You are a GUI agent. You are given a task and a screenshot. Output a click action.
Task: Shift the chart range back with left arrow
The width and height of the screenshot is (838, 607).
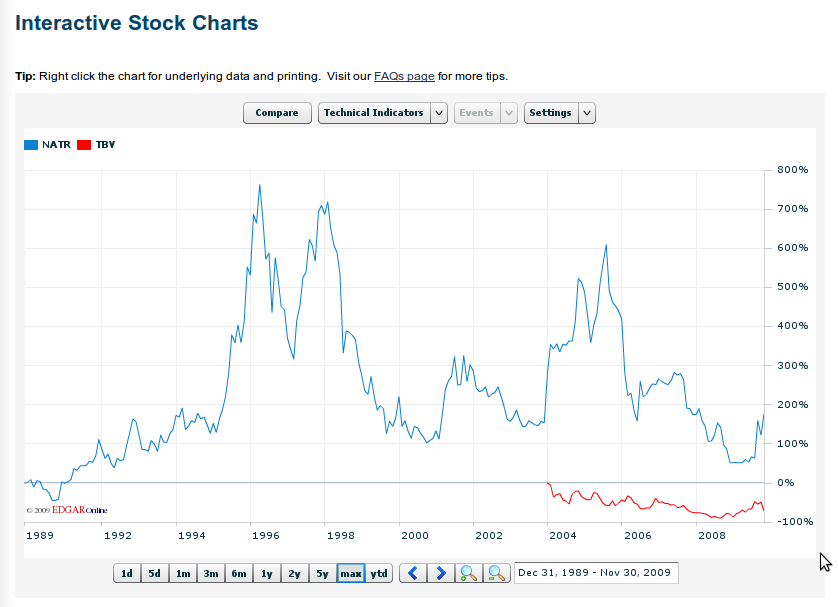pyautogui.click(x=413, y=573)
